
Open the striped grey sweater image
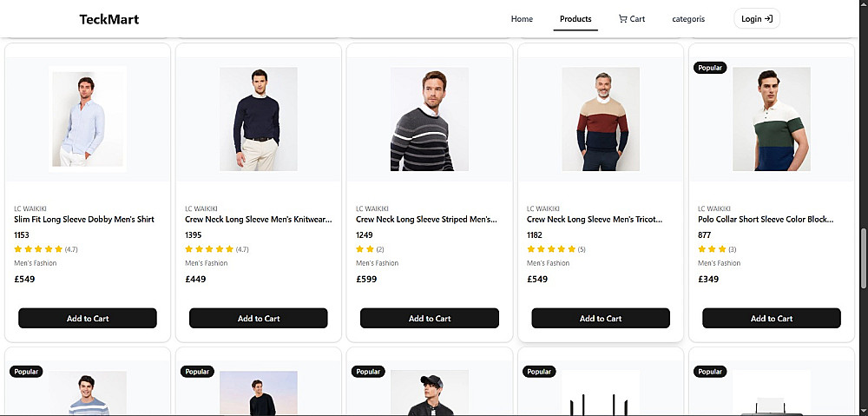(x=430, y=119)
